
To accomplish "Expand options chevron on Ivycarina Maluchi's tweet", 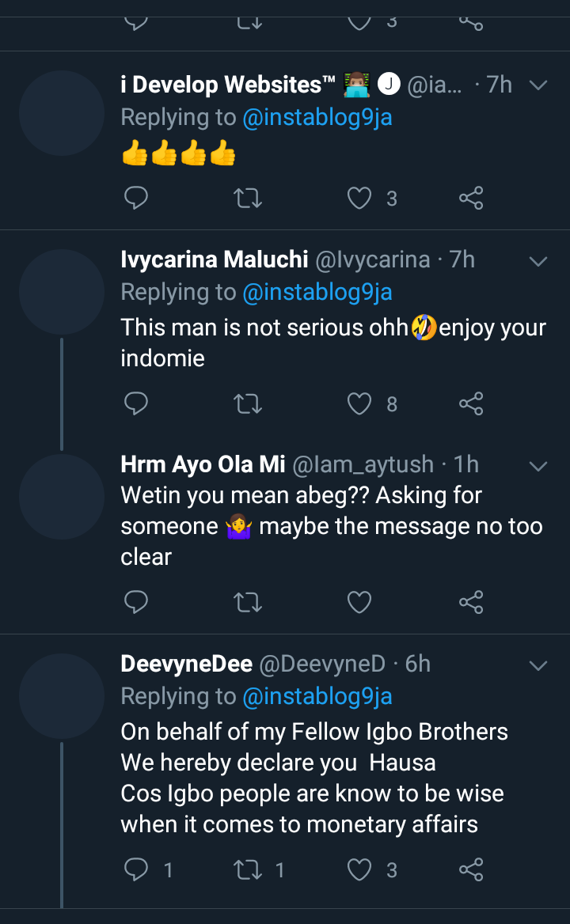I will pyautogui.click(x=538, y=260).
